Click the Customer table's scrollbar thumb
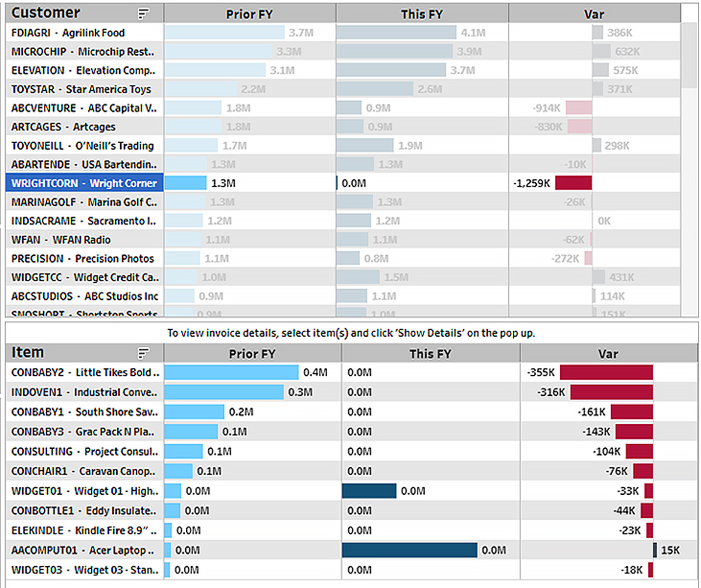Image resolution: width=701 pixels, height=588 pixels. click(x=690, y=56)
